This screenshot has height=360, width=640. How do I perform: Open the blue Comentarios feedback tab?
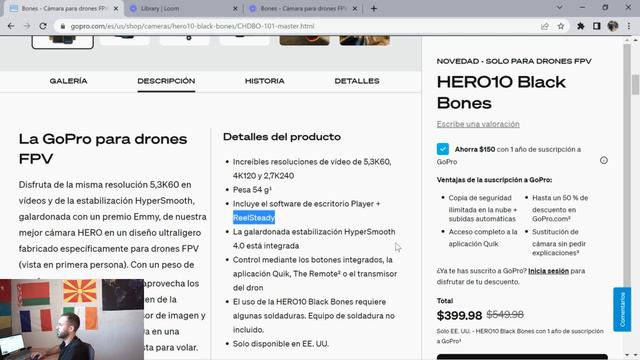pyautogui.click(x=622, y=309)
